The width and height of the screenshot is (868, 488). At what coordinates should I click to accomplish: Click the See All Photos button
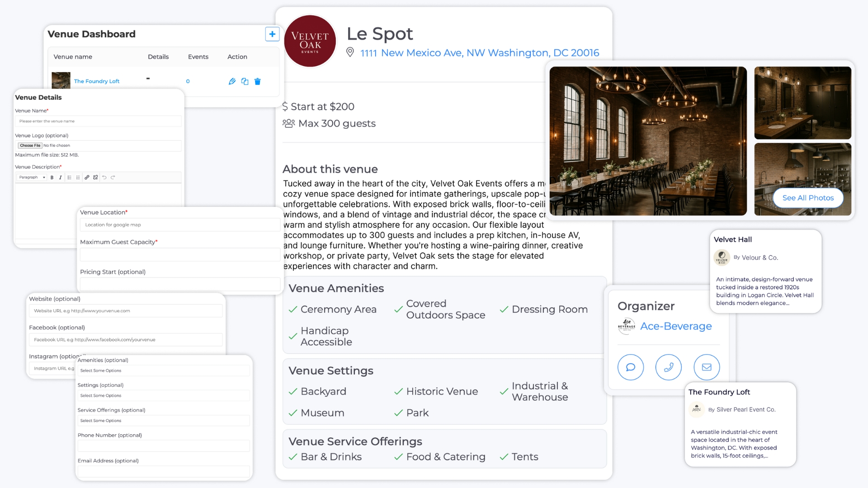pos(807,198)
